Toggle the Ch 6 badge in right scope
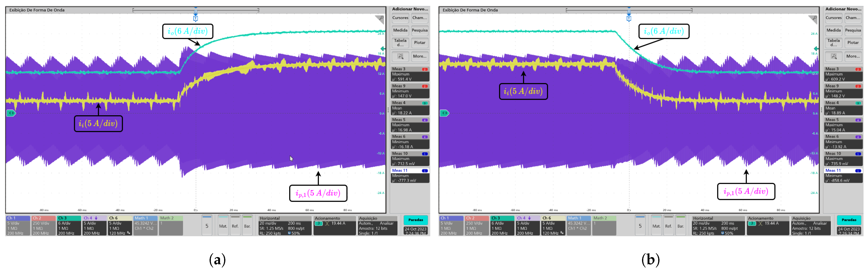 coord(553,226)
